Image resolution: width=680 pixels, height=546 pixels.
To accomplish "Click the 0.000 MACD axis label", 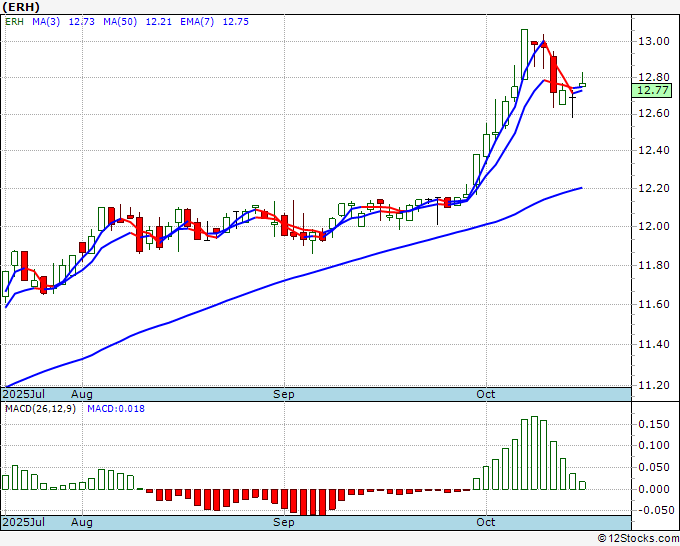I will (x=654, y=489).
